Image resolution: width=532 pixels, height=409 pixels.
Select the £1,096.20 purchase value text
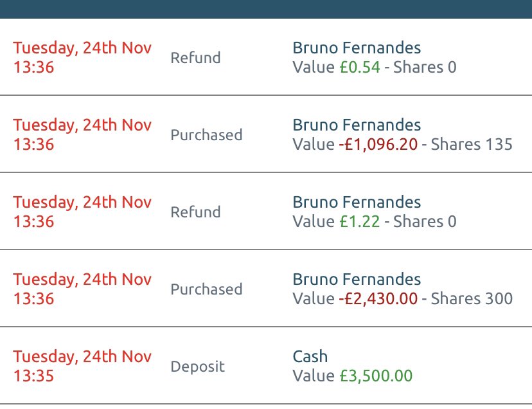pos(378,145)
